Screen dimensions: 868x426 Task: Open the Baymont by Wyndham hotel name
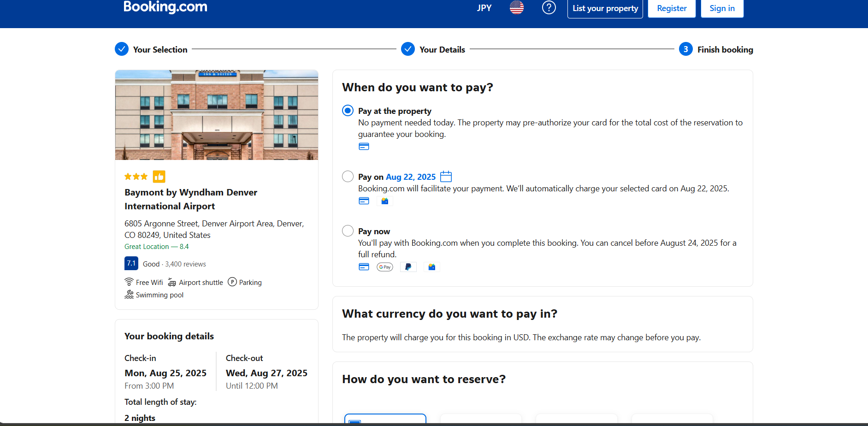(191, 199)
